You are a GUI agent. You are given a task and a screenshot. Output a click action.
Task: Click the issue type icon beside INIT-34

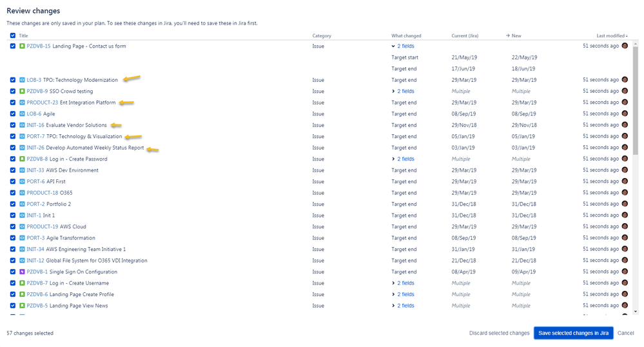[22, 249]
